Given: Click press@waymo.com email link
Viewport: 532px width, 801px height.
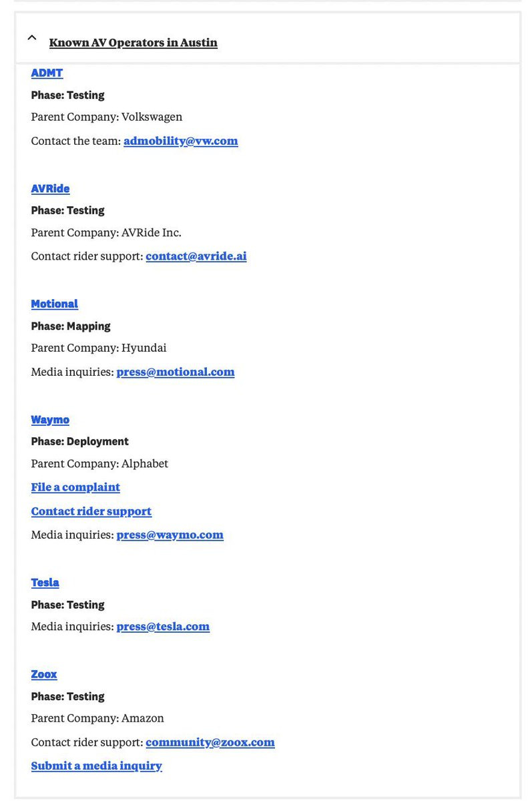Looking at the screenshot, I should [x=170, y=535].
